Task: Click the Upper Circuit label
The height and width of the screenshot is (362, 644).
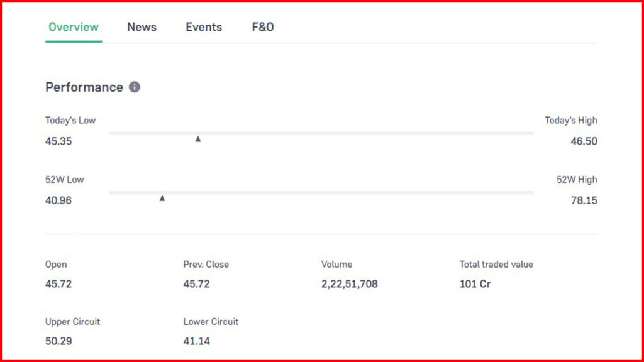Action: [73, 322]
